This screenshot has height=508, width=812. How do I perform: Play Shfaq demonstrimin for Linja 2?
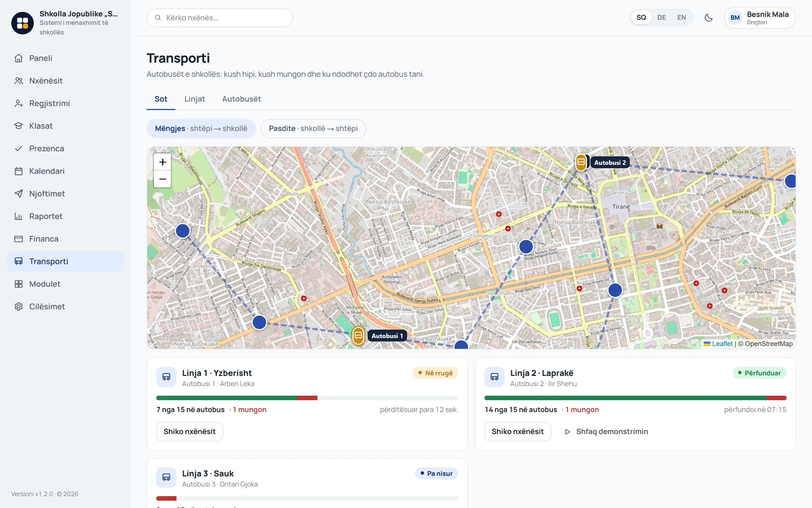click(x=606, y=432)
